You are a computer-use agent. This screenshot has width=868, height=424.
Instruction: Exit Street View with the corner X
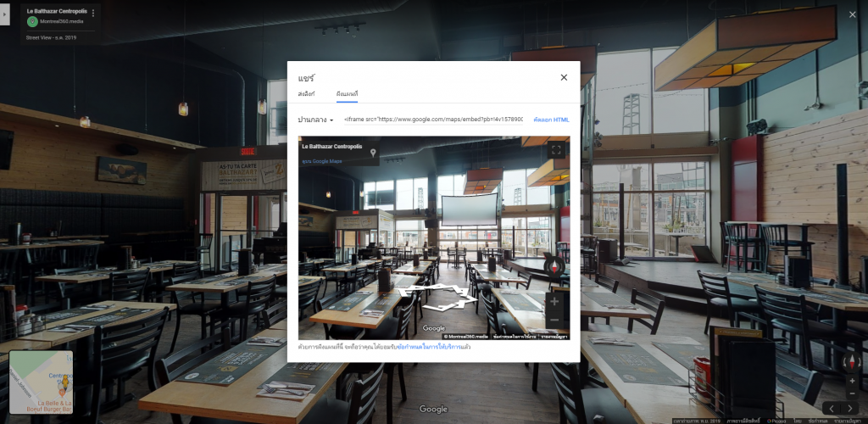point(853,14)
